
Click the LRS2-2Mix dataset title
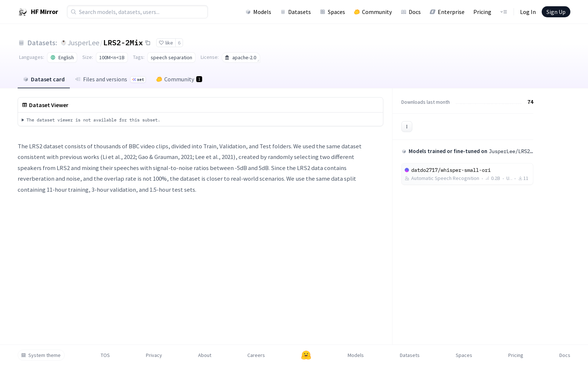123,43
